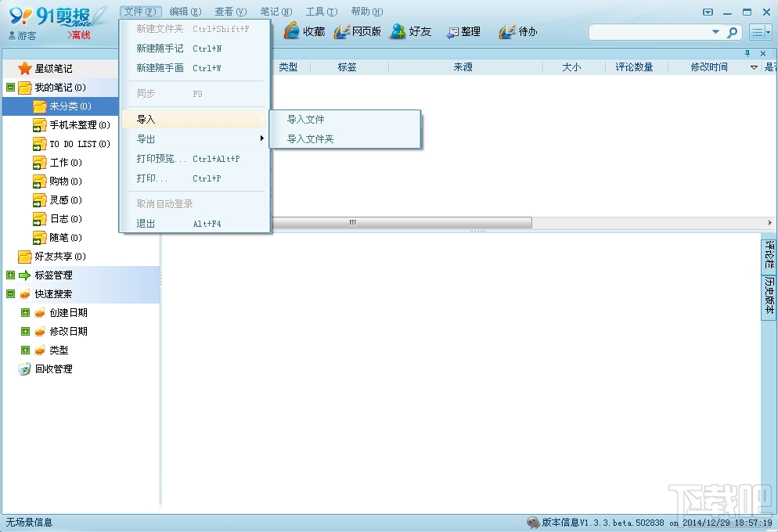Select 星级笔记 star icon
The image size is (778, 532).
pos(25,68)
